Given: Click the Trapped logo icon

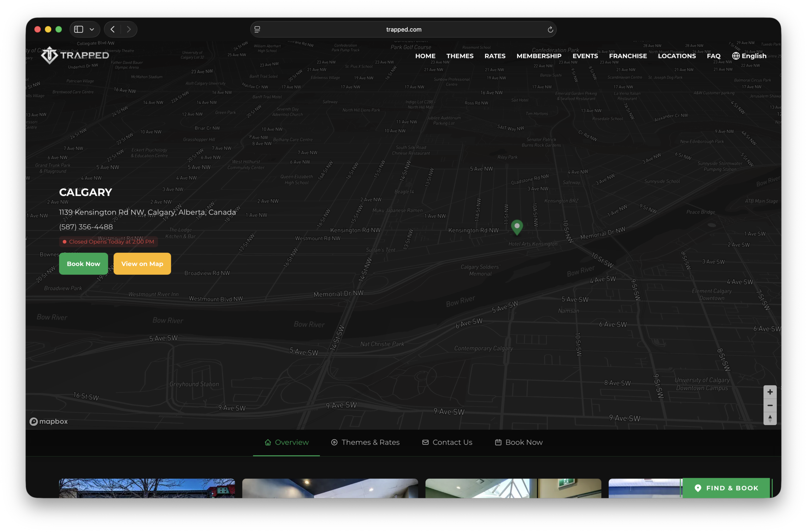Looking at the screenshot, I should point(50,55).
